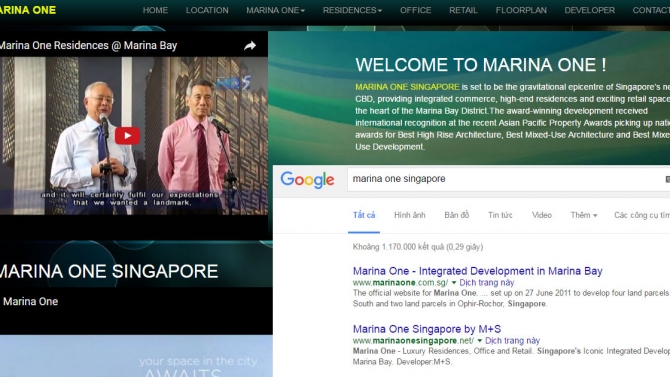The image size is (670, 377).
Task: Click the www.marinaone.com.sg green URL
Action: point(400,283)
